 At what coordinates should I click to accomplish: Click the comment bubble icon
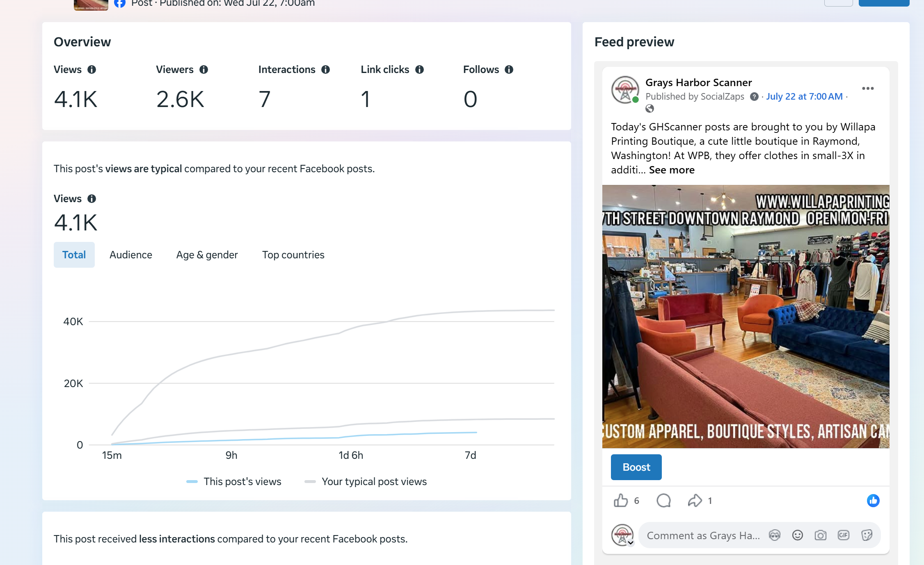point(663,501)
